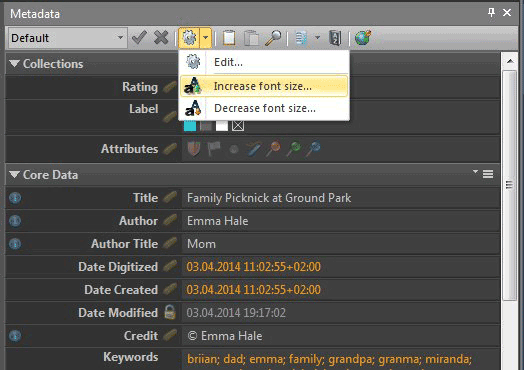Click the pencil icon next to Date Digitized

pyautogui.click(x=170, y=266)
